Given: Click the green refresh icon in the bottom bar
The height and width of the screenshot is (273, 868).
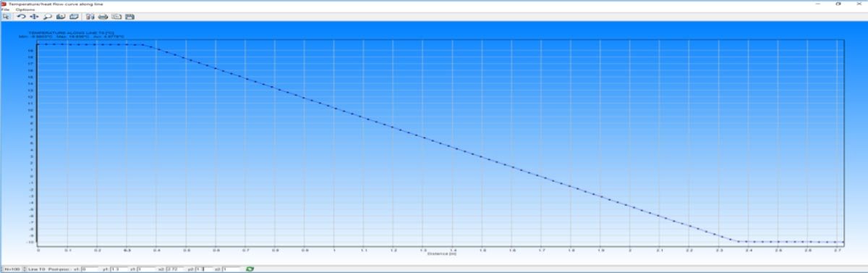Looking at the screenshot, I should pos(250,269).
